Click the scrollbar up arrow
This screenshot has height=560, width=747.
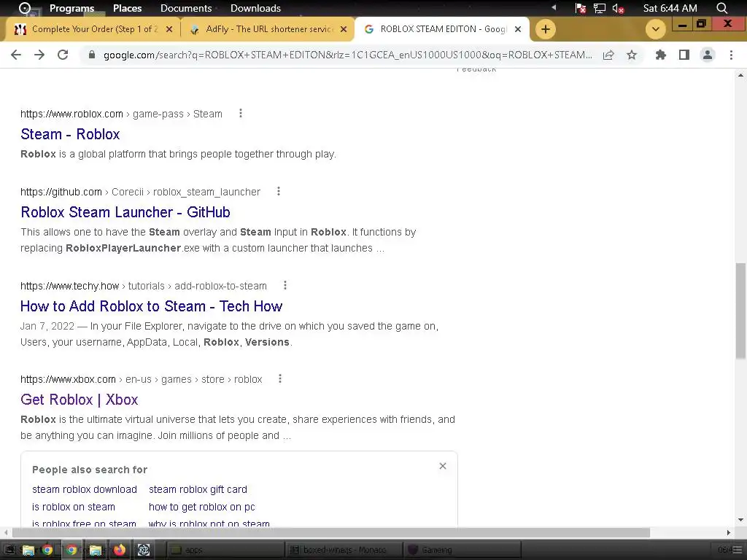pos(740,75)
